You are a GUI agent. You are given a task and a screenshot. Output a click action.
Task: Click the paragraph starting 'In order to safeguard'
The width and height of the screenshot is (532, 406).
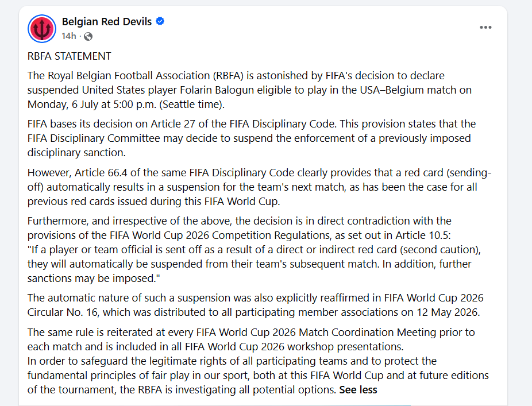coord(258,375)
